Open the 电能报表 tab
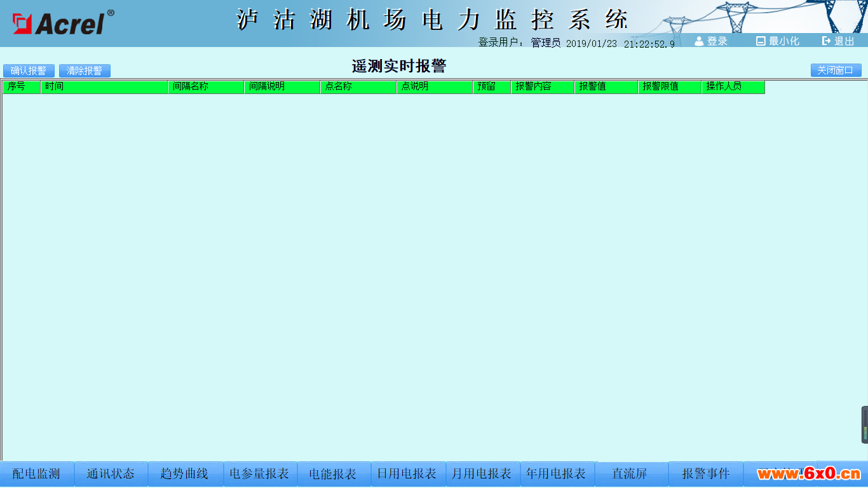This screenshot has width=868, height=488. [x=333, y=474]
